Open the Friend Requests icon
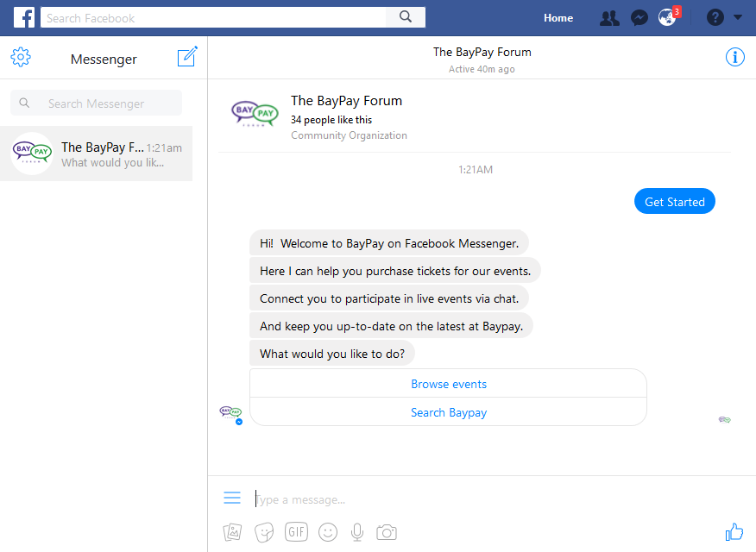The height and width of the screenshot is (552, 756). 609,18
